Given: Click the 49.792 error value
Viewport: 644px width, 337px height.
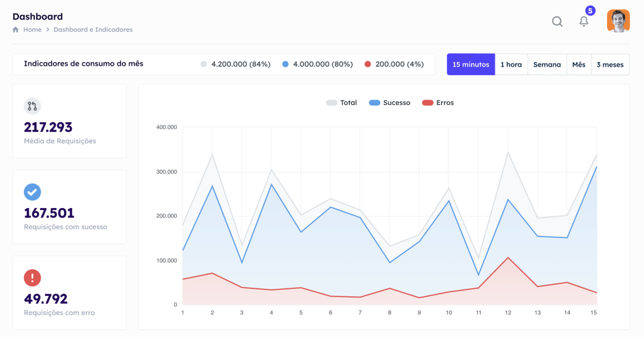Looking at the screenshot, I should [46, 299].
